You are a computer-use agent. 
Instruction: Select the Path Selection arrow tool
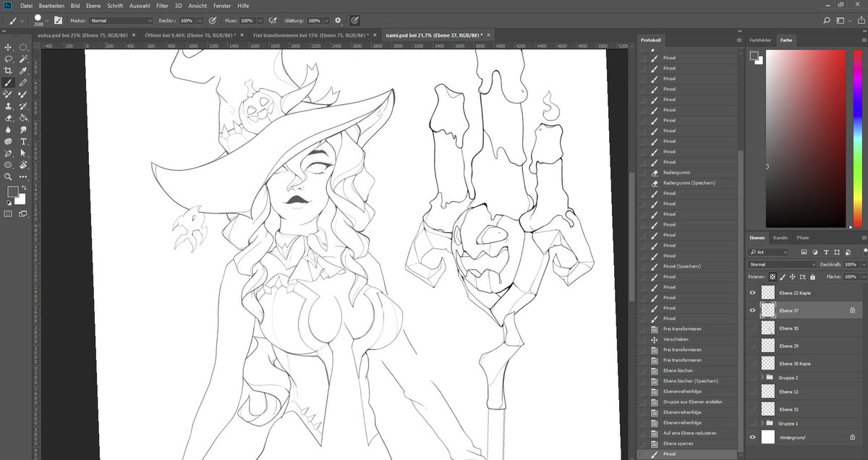click(23, 153)
